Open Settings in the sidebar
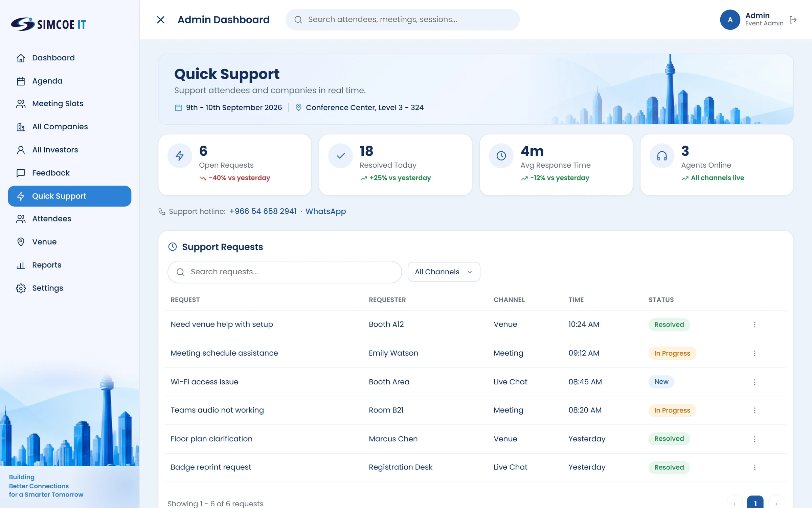Viewport: 812px width, 508px height. 69,288
